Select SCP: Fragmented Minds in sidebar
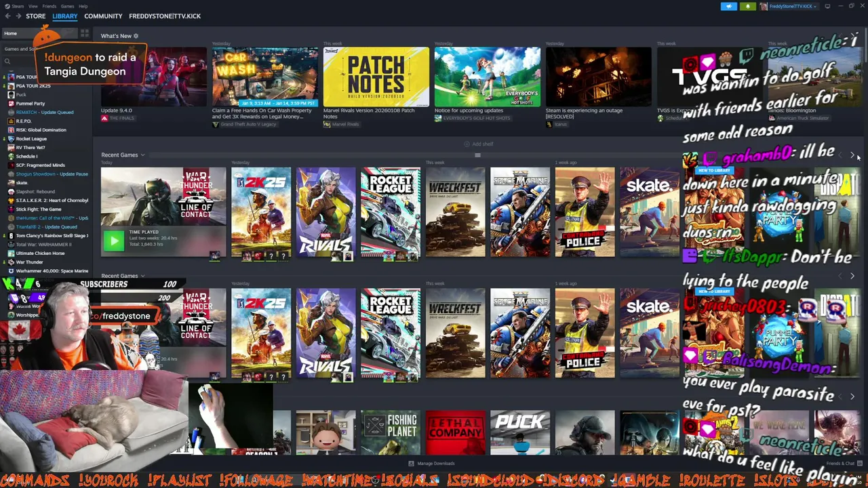Screen dimensions: 868x488 click(x=40, y=165)
